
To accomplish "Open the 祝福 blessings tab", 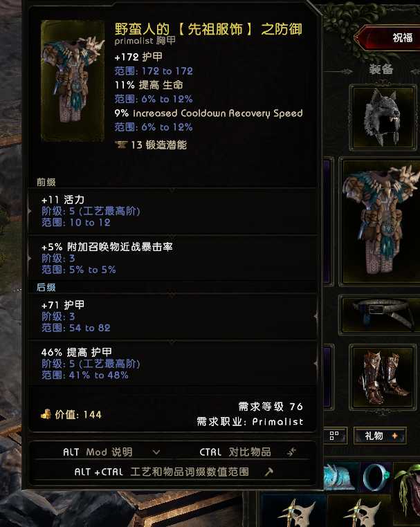I will (x=390, y=37).
